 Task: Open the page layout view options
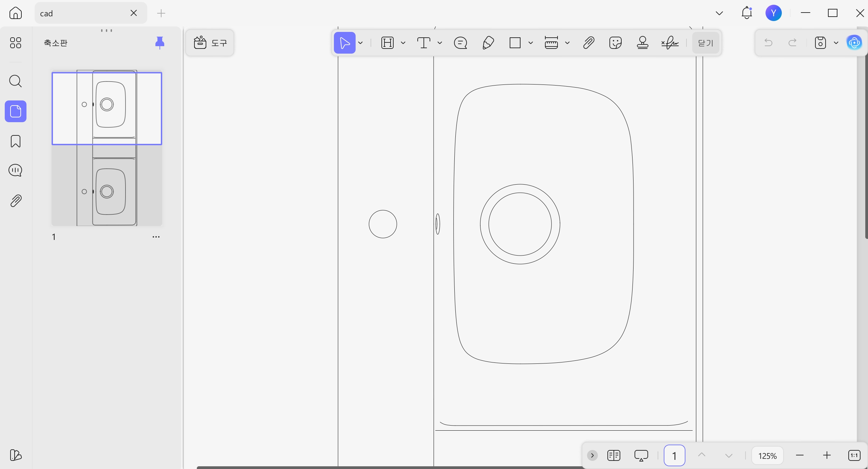click(614, 455)
